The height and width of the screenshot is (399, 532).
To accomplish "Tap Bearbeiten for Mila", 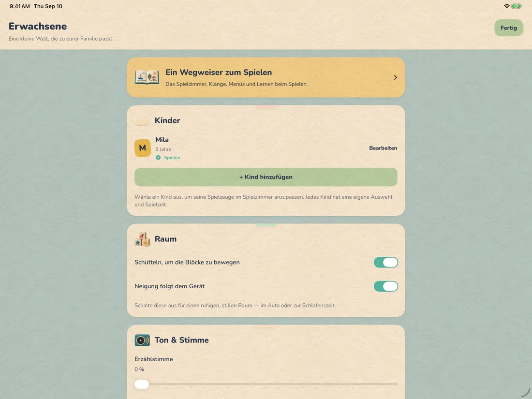I will [x=383, y=148].
